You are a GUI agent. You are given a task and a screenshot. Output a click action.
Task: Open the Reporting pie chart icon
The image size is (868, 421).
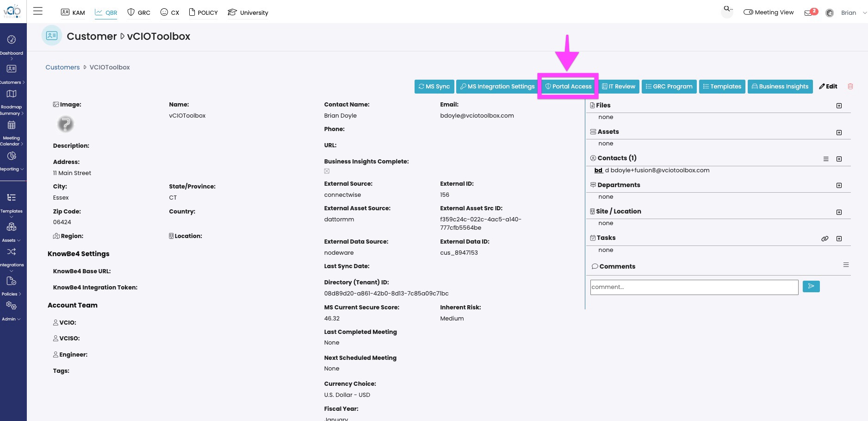12,156
